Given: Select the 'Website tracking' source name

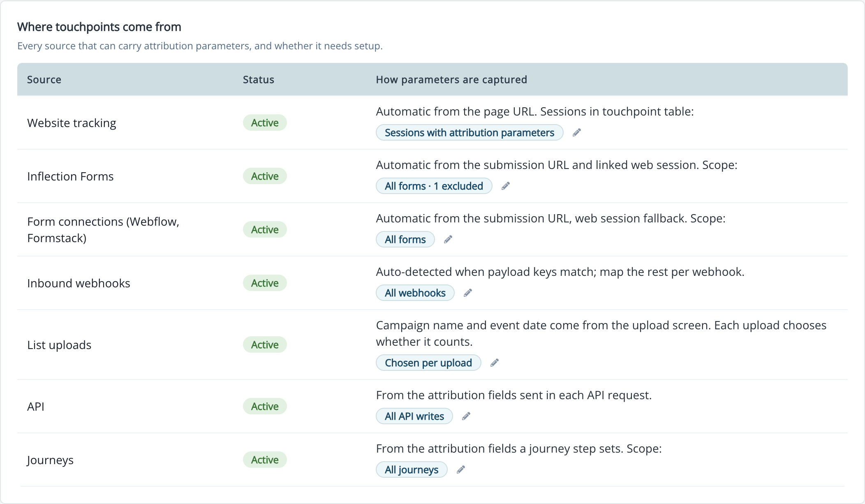Looking at the screenshot, I should [72, 123].
